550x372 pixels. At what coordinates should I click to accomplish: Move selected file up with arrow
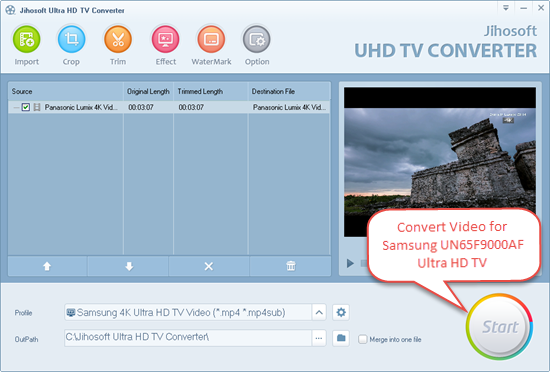point(47,266)
